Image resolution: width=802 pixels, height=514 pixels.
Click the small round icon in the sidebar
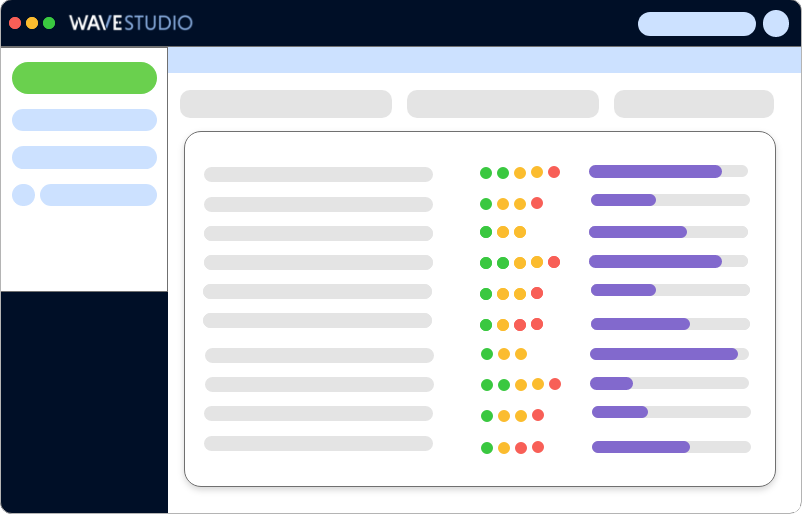[x=23, y=195]
